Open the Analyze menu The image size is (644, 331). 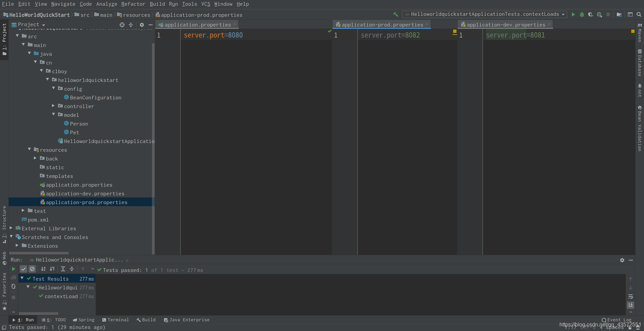pos(107,4)
